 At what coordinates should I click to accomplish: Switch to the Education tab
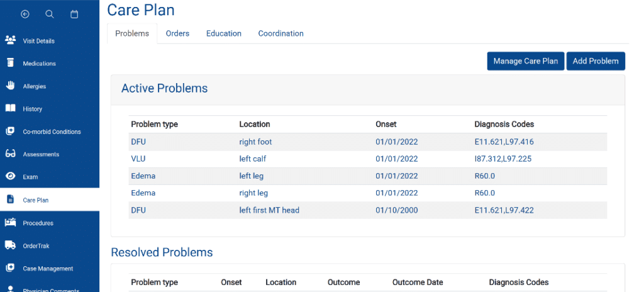224,34
